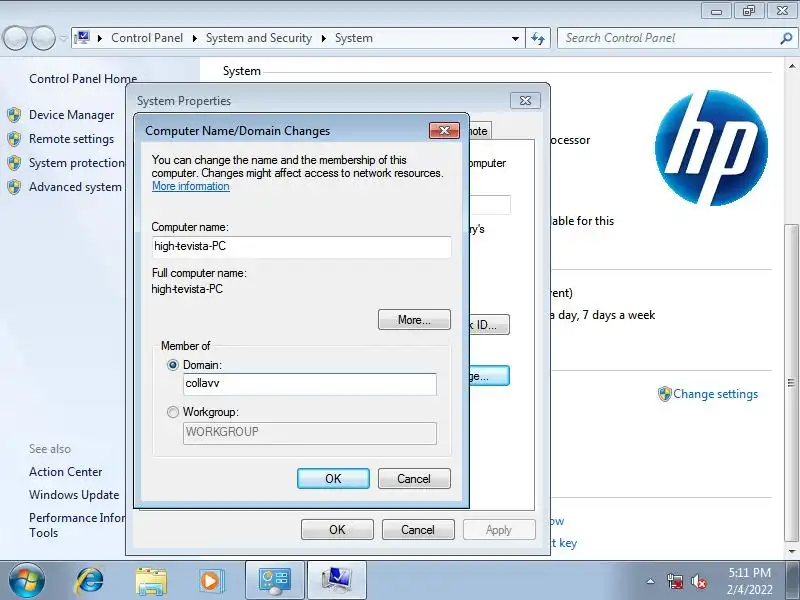Image resolution: width=800 pixels, height=600 pixels.
Task: Click the Change... button in System Properties
Action: pos(489,376)
